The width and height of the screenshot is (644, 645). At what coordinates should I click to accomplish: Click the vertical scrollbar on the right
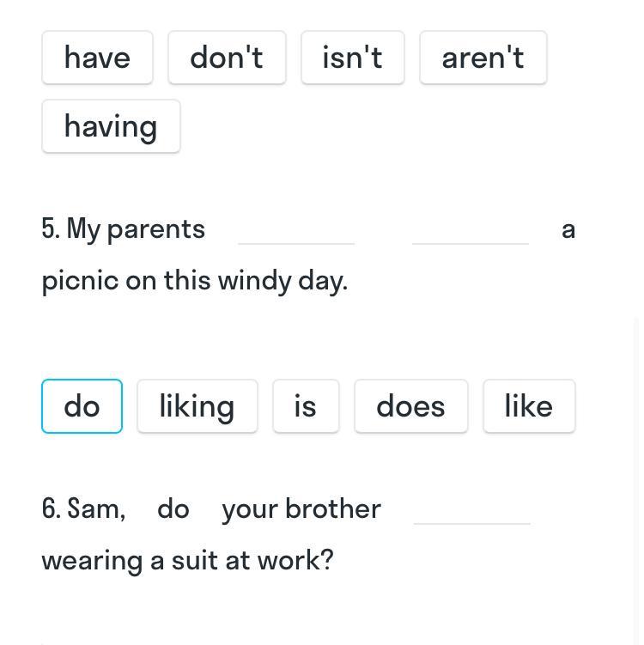[638, 472]
